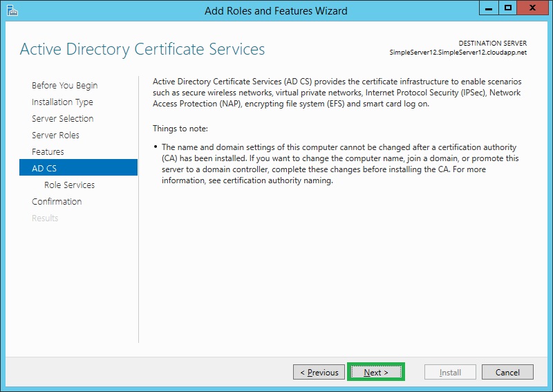Image resolution: width=553 pixels, height=392 pixels.
Task: Cancel the wizard
Action: [x=507, y=373]
